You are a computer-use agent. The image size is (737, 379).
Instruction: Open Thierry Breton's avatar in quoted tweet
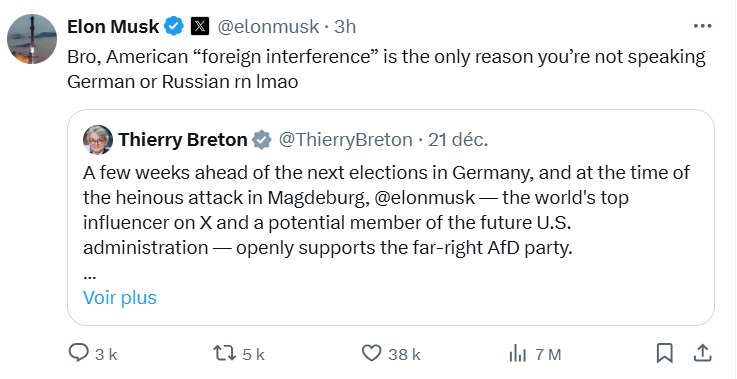point(98,140)
